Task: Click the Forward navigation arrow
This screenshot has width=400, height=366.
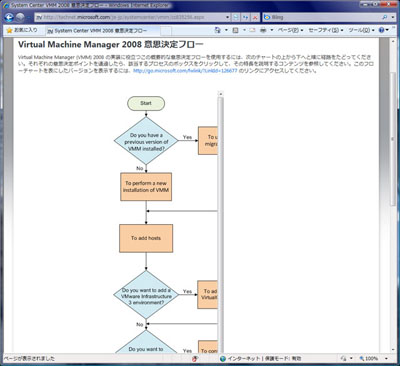Action: (x=20, y=17)
